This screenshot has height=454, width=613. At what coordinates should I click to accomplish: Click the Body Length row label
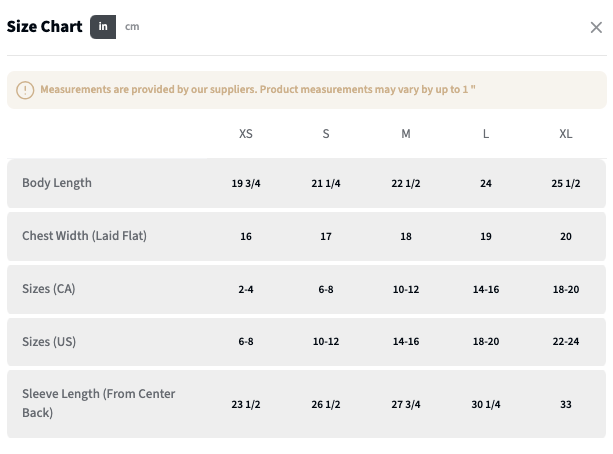[57, 183]
